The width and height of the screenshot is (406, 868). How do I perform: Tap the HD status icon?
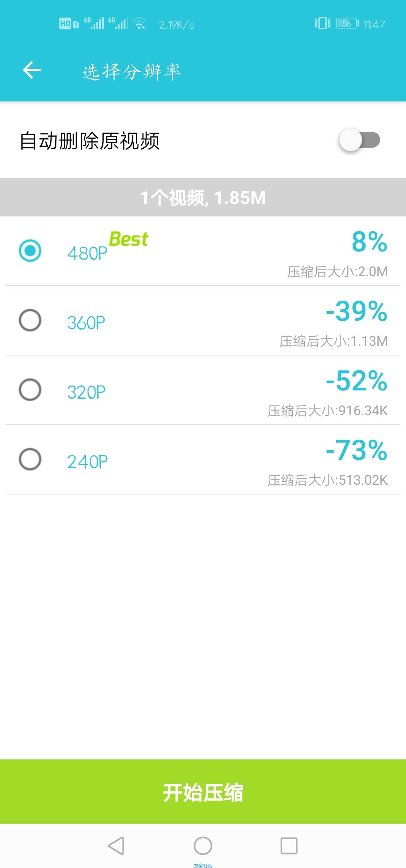[x=65, y=24]
